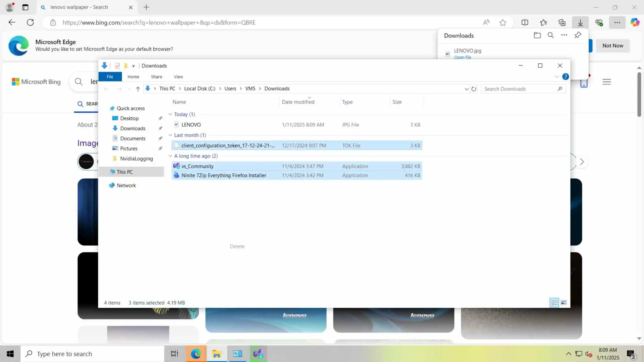Image resolution: width=644 pixels, height=362 pixels.
Task: Collapse the Last month group
Action: [170, 135]
